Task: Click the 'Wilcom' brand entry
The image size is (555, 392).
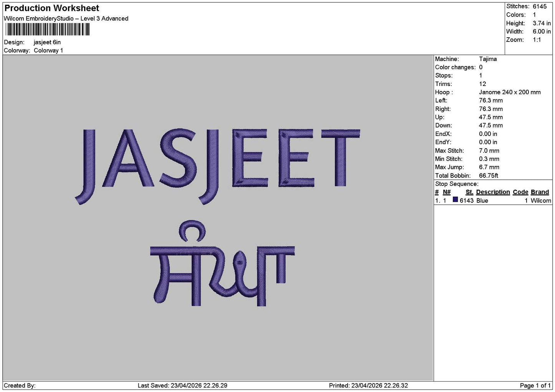Action: [541, 200]
